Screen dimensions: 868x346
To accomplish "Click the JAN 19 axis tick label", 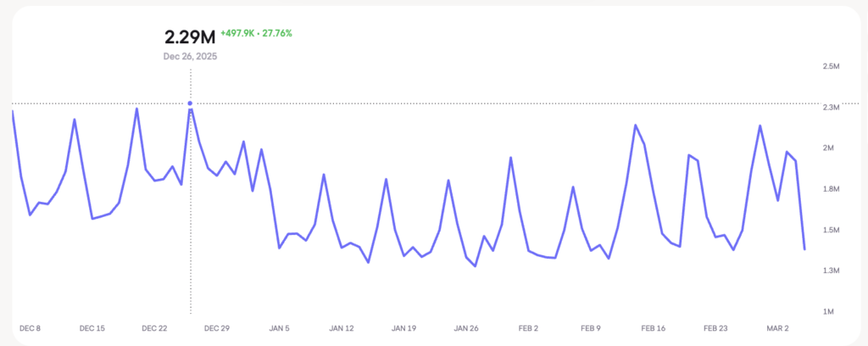I will click(404, 328).
